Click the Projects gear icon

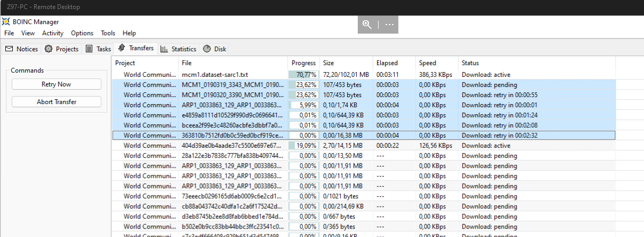pyautogui.click(x=49, y=49)
